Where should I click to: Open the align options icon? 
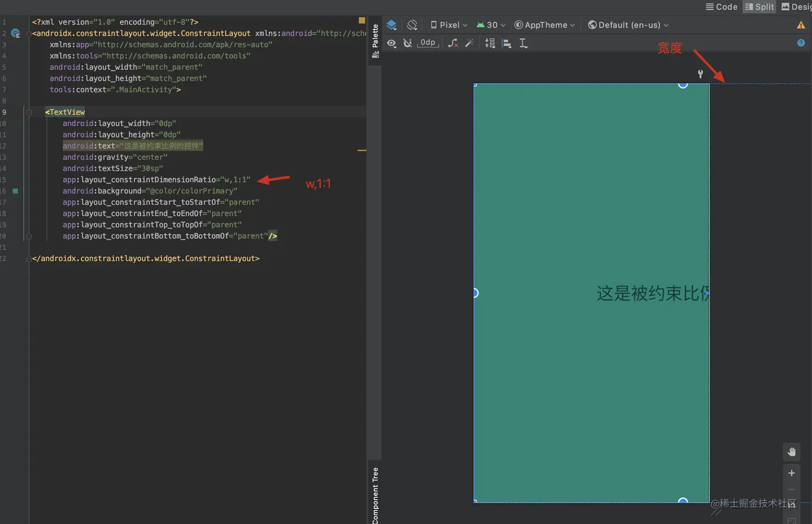(x=506, y=43)
